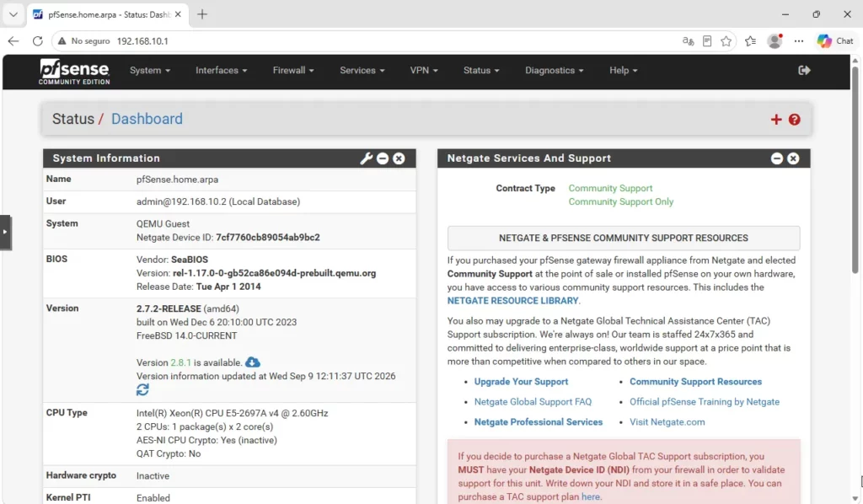Open browser settings and more menu

pos(799,41)
